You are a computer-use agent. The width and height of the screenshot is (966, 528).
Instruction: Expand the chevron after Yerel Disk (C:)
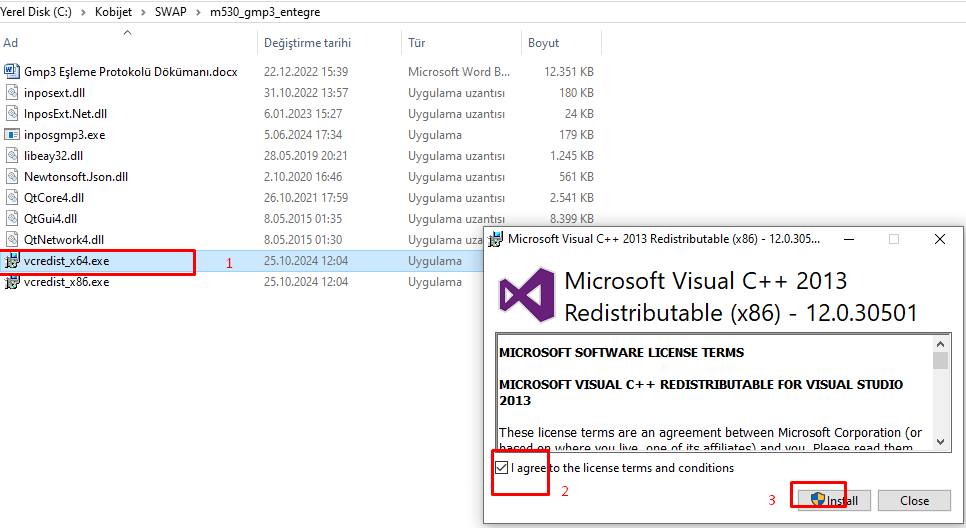83,12
